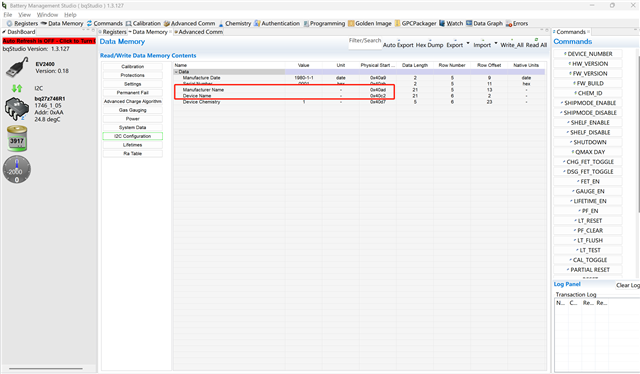
Task: Select the Gas Gauging category
Action: click(x=133, y=110)
